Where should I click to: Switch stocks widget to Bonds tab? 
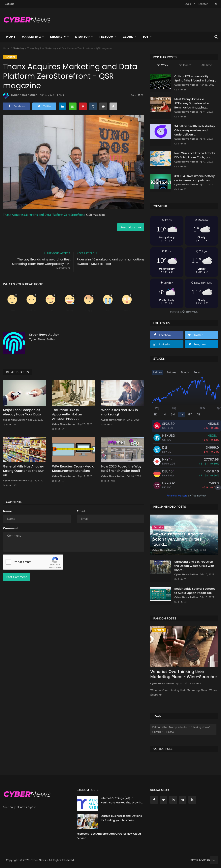185,372
